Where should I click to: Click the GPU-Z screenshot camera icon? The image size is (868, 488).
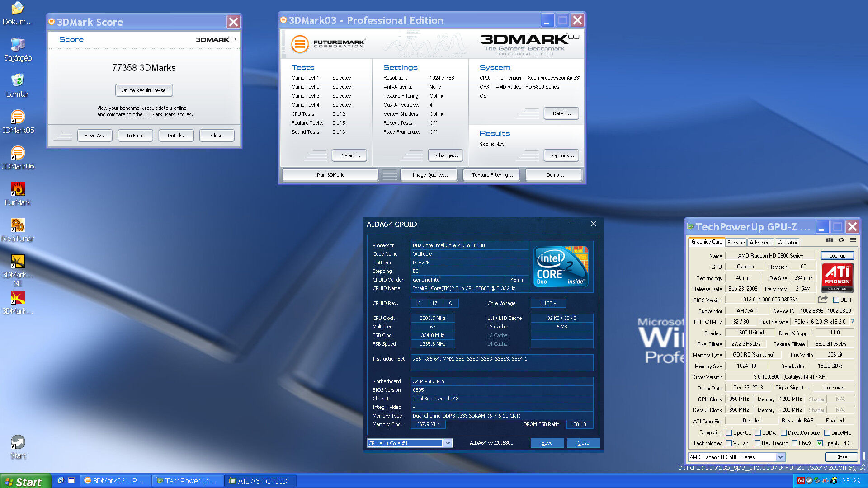[x=829, y=240]
